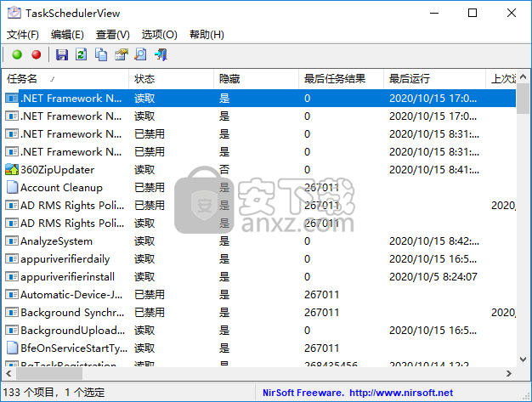Click 267011 result in BfeOnServiceStartTy... row

321,348
